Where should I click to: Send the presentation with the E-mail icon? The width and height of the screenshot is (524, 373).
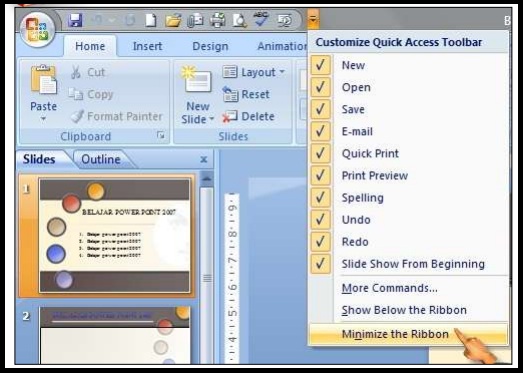click(195, 21)
